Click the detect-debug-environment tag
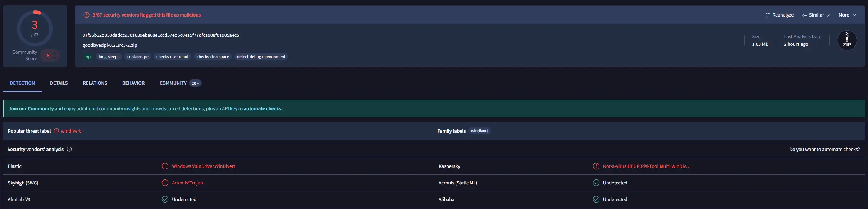Screen dimensions: 868x209 click(x=261, y=57)
